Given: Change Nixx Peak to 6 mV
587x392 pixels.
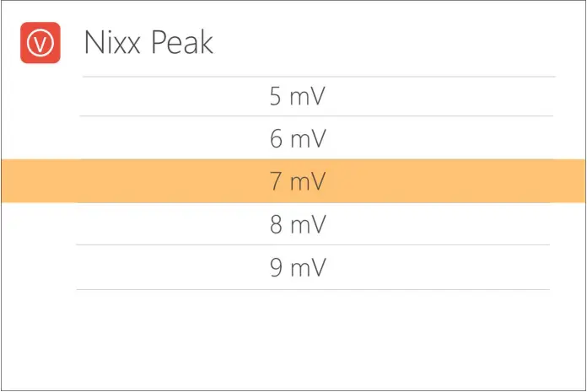Looking at the screenshot, I should coord(297,139).
